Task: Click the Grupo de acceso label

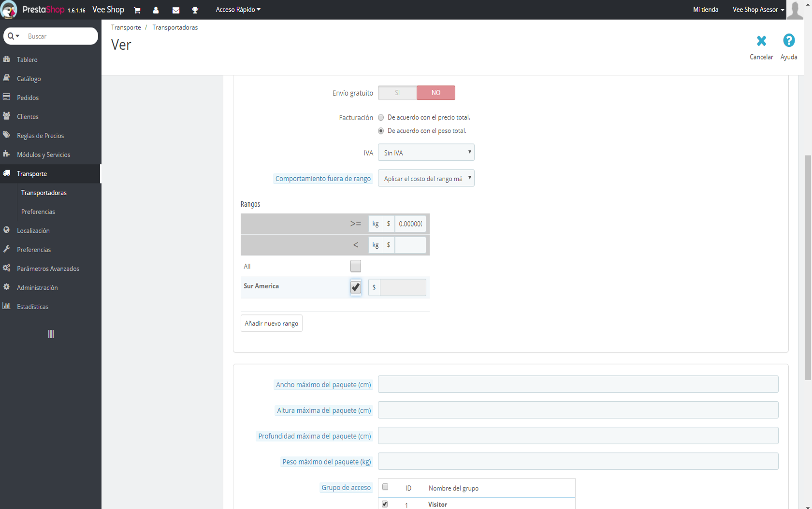Action: coord(346,488)
